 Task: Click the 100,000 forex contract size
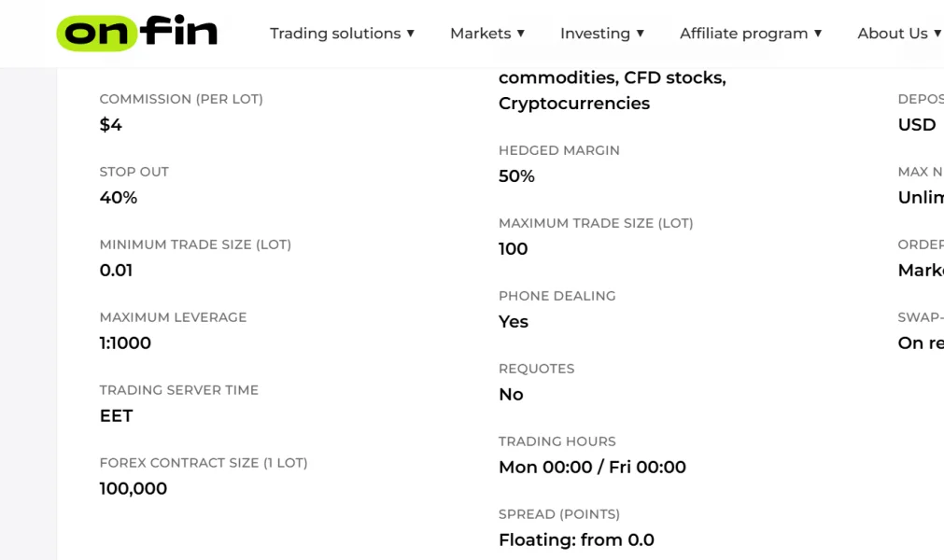[134, 489]
